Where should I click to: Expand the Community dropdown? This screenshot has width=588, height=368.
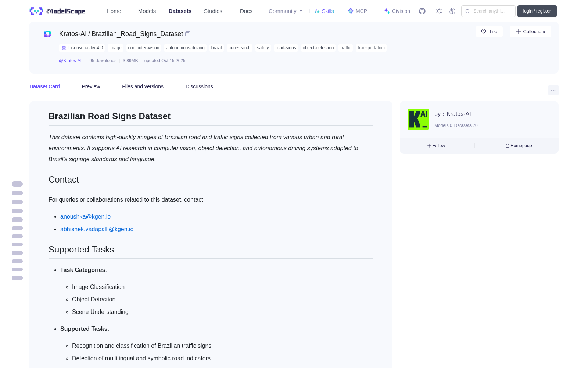(x=286, y=11)
